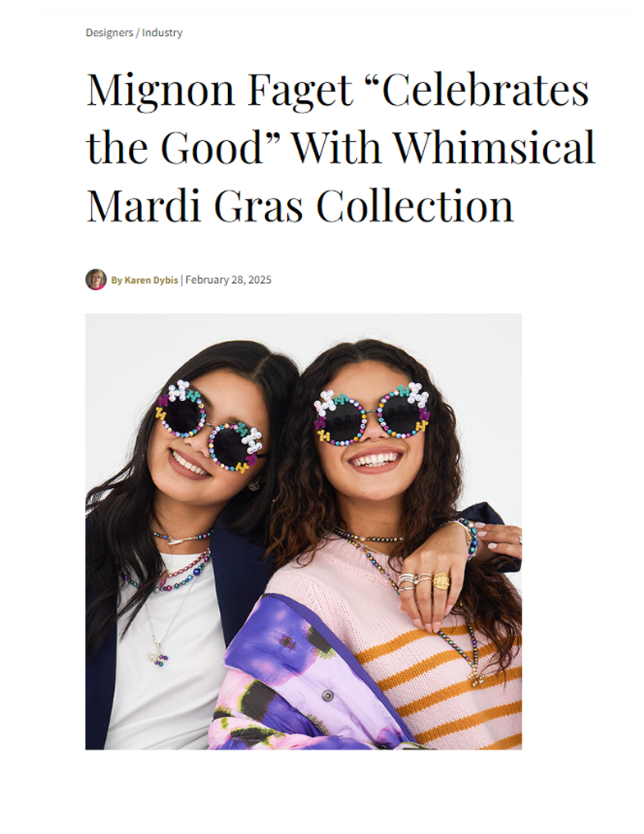Open the hero photo of two women
This screenshot has height=834, width=644.
click(304, 531)
